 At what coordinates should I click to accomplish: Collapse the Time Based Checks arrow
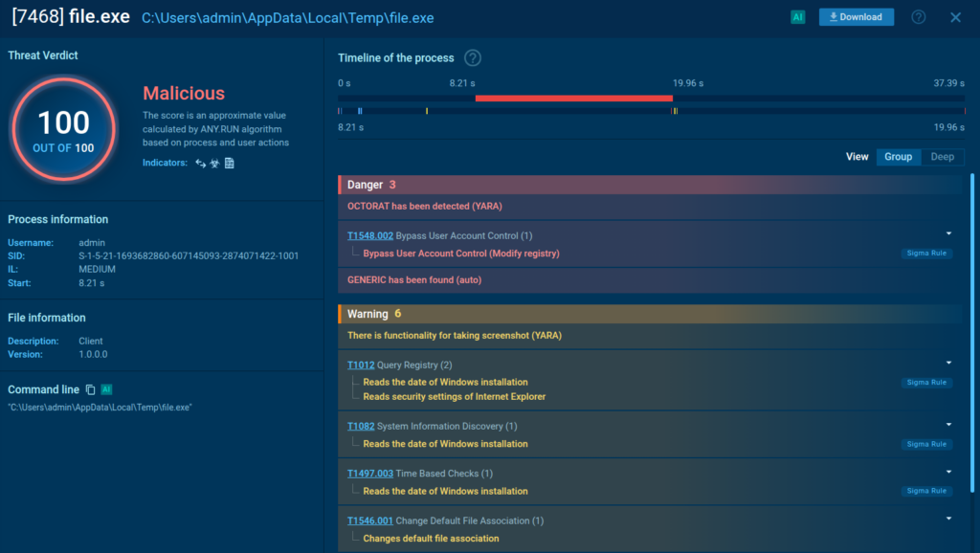(948, 472)
